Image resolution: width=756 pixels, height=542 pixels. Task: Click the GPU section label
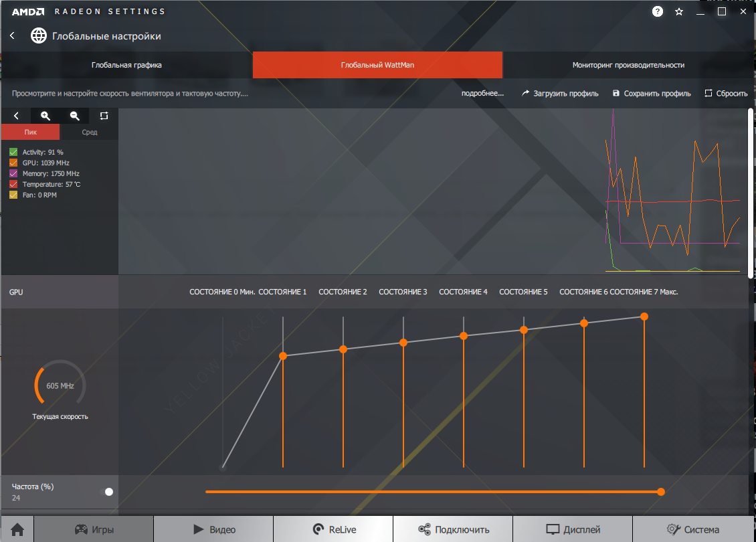[16, 292]
